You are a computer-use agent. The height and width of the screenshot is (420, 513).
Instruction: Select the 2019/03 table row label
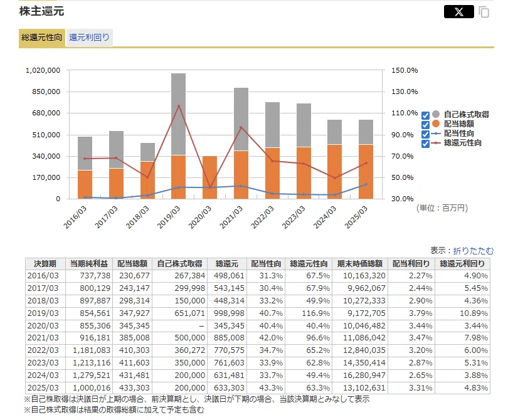[43, 313]
